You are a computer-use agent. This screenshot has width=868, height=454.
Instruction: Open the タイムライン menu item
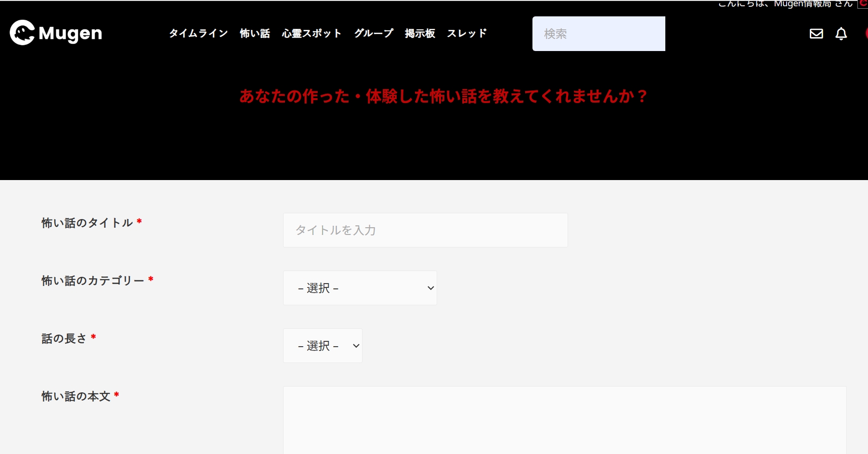(x=198, y=33)
